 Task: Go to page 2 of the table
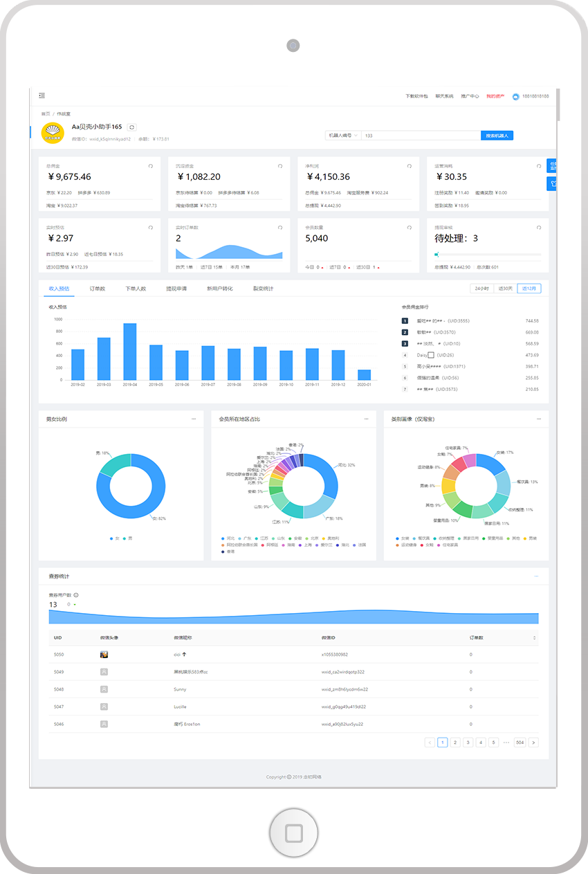455,743
